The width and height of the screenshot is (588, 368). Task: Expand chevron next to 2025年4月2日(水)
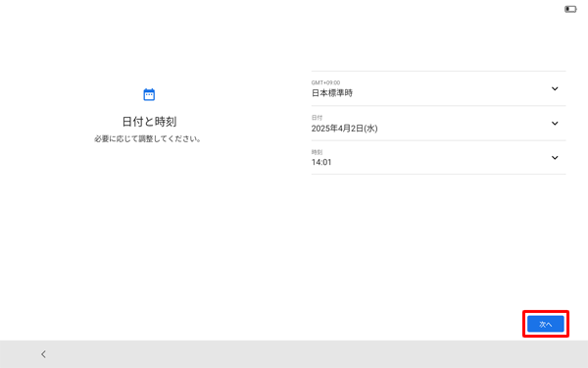(x=555, y=124)
